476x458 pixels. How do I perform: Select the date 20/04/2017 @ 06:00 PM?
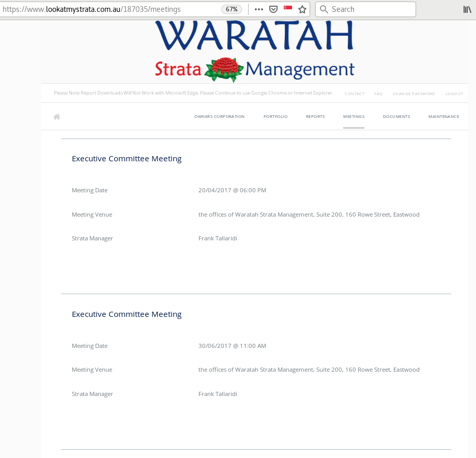(232, 190)
